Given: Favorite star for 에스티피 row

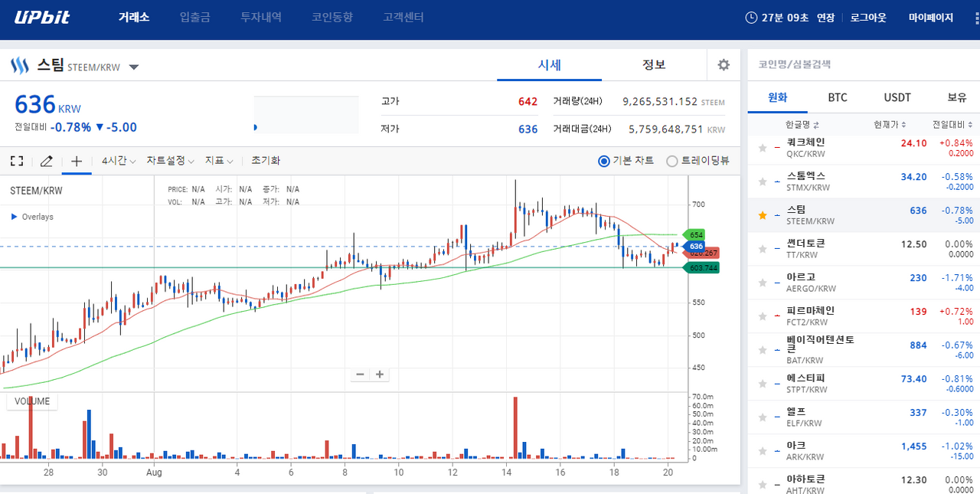Looking at the screenshot, I should 762,384.
